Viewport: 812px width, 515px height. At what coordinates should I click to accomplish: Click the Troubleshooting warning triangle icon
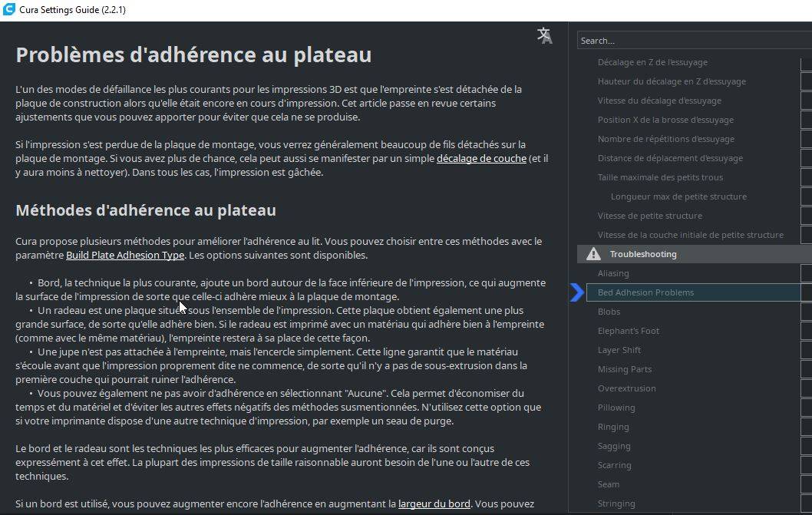(x=593, y=254)
